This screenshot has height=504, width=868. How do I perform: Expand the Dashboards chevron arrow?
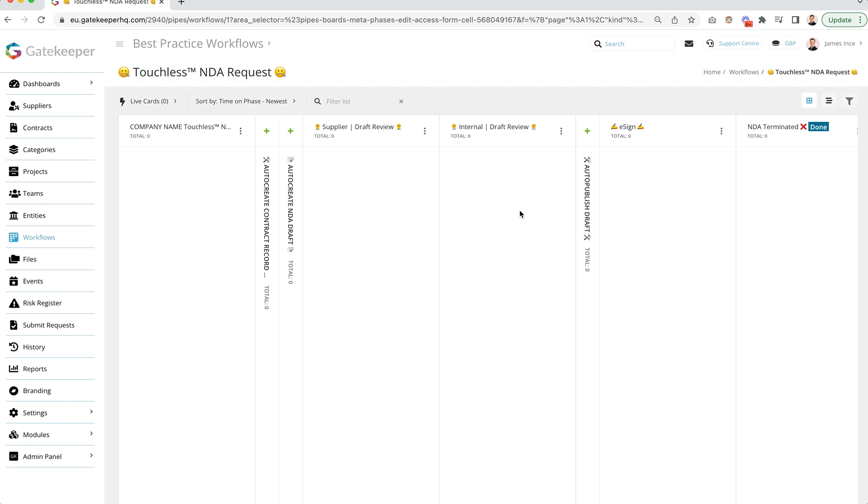tap(91, 83)
